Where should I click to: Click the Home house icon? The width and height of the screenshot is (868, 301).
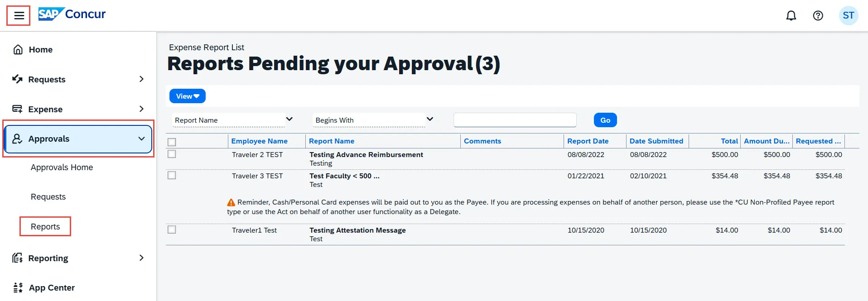18,49
